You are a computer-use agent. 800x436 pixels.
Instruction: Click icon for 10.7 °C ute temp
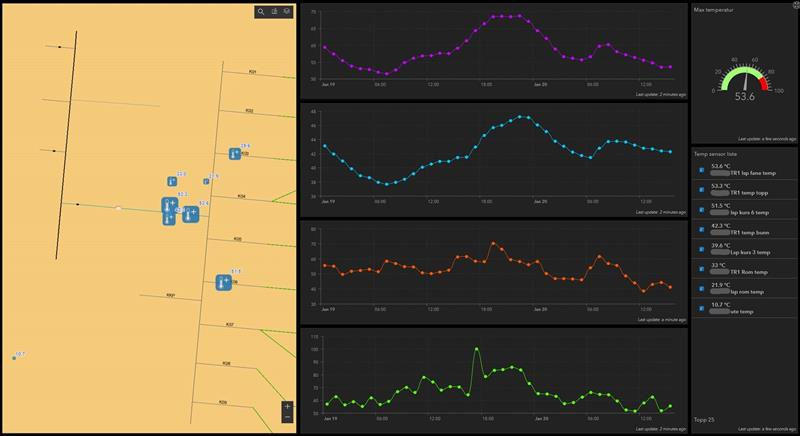[702, 309]
